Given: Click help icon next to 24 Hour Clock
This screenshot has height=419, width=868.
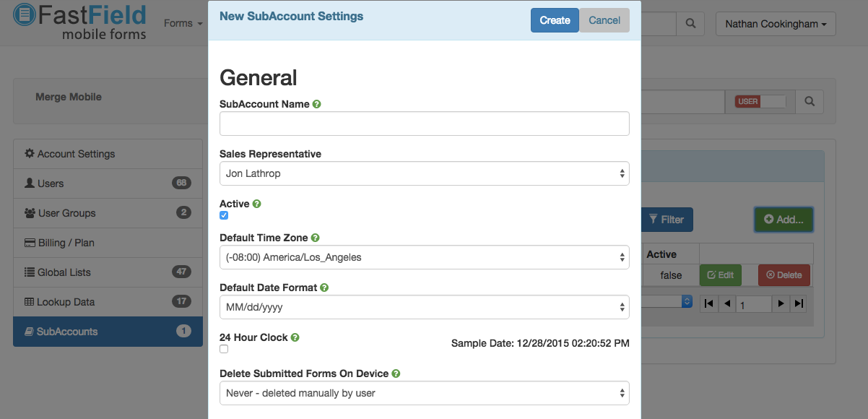Looking at the screenshot, I should 295,337.
